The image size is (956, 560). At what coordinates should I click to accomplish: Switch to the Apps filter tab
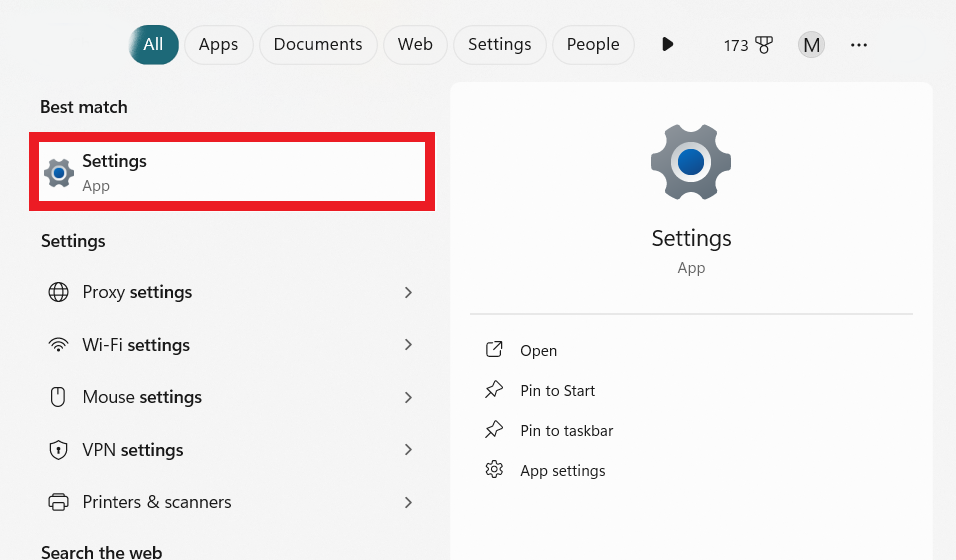[x=218, y=45]
